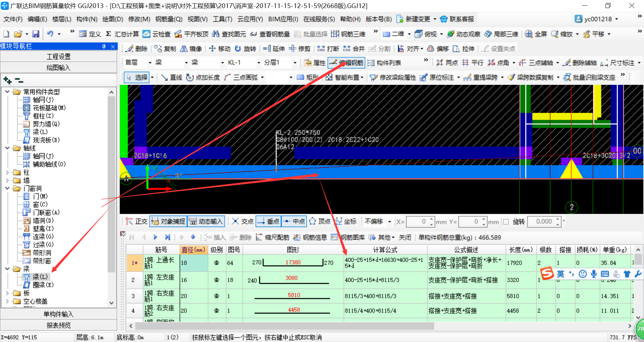This screenshot has width=644, height=342.
Task: Select the 点加长度 tool
Action: (x=203, y=77)
